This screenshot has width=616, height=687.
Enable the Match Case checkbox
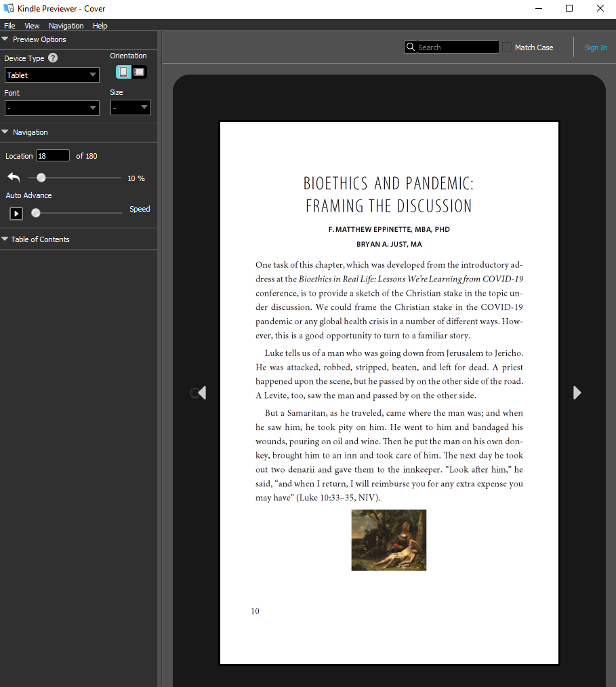click(x=506, y=47)
